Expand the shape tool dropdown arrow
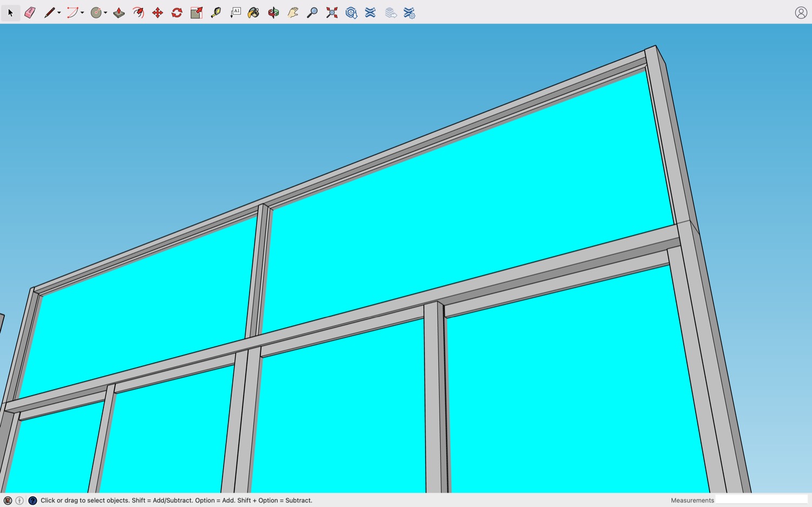Image resolution: width=812 pixels, height=507 pixels. [106, 13]
